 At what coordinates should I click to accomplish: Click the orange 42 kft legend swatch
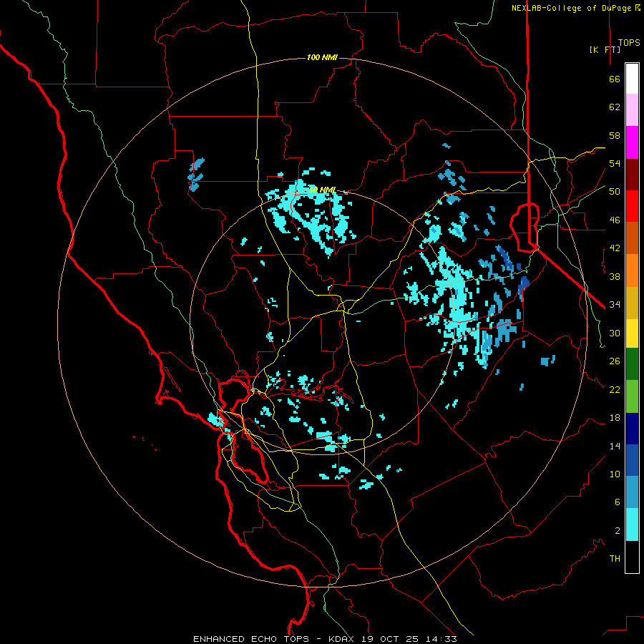(x=632, y=270)
